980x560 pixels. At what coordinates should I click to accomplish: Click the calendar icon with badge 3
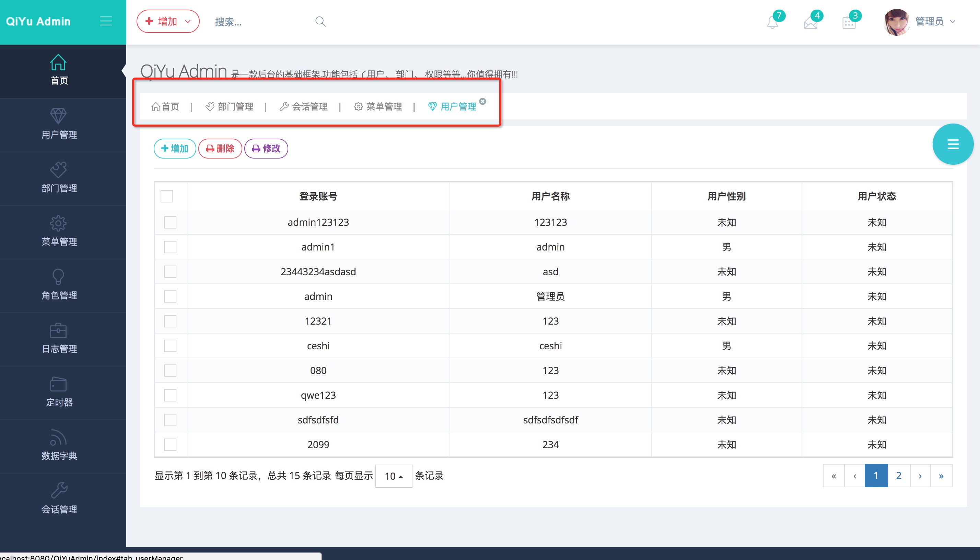(849, 23)
